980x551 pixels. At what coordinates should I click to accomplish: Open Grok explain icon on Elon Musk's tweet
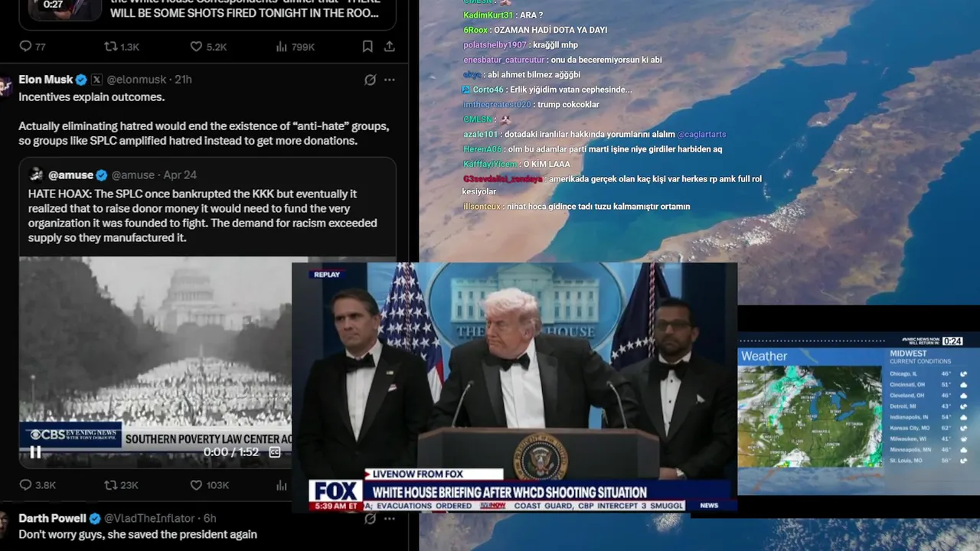click(x=370, y=80)
